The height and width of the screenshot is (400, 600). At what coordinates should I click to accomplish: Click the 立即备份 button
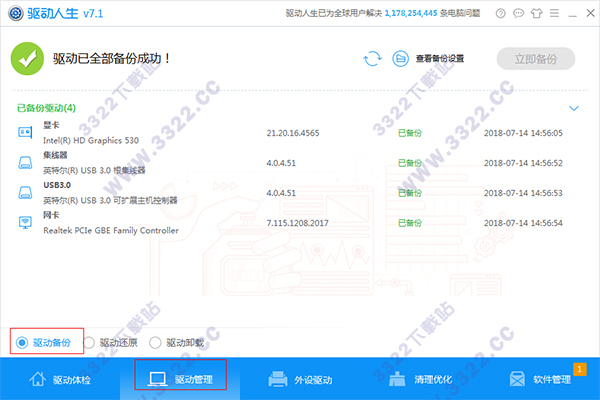pos(536,59)
